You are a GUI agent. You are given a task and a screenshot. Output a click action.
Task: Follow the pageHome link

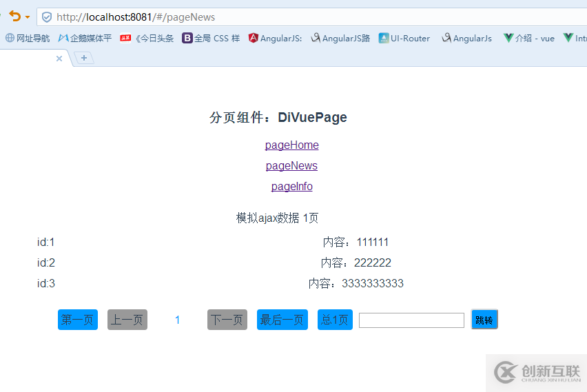pos(292,145)
